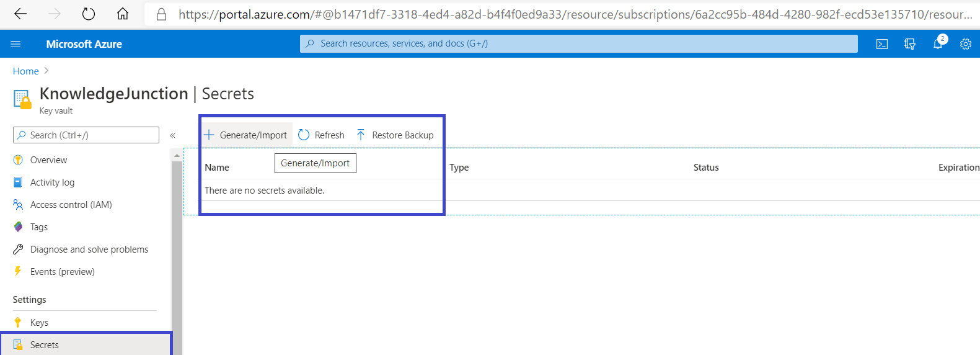Viewport: 980px width, 355px height.
Task: Focus the Search resources, services, and docs box
Action: click(579, 43)
